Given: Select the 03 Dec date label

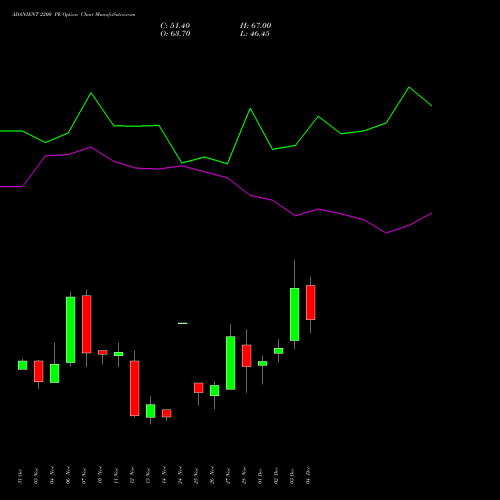Looking at the screenshot, I should click(292, 476).
